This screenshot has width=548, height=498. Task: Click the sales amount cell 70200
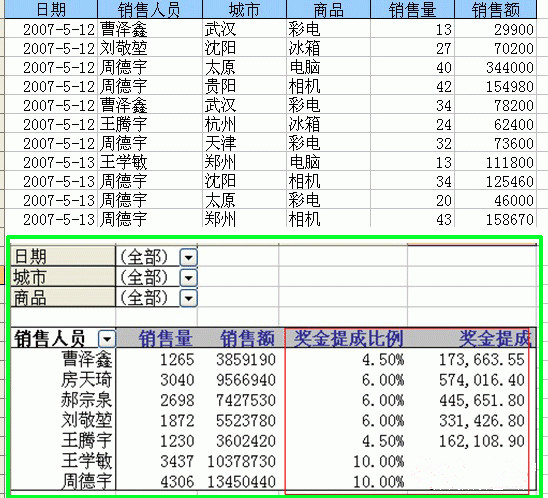[514, 49]
